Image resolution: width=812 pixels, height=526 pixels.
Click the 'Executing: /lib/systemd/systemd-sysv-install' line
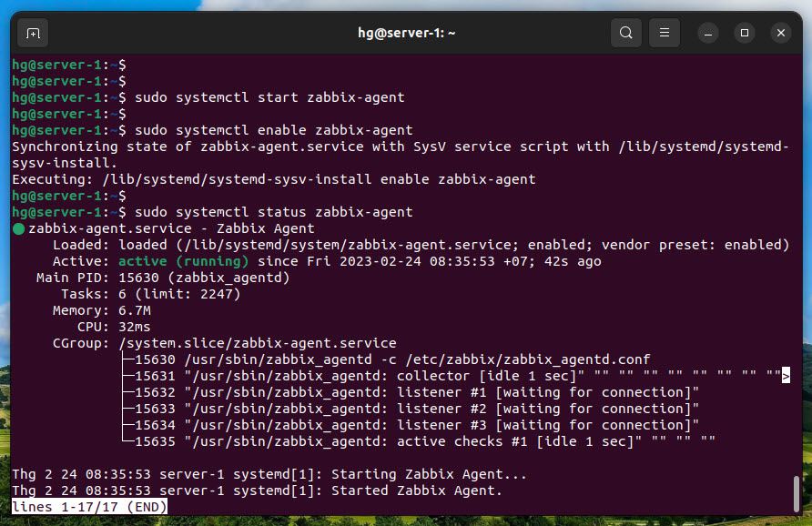[273, 179]
